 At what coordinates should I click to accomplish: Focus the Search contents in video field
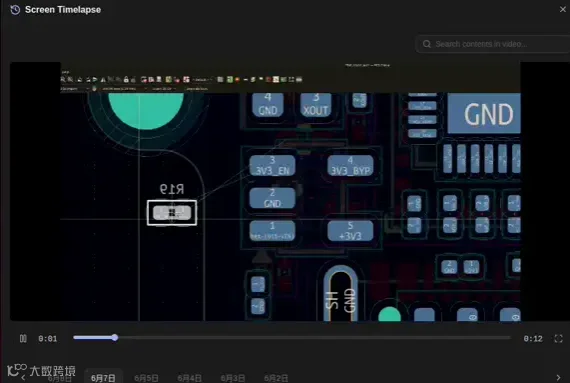(494, 44)
